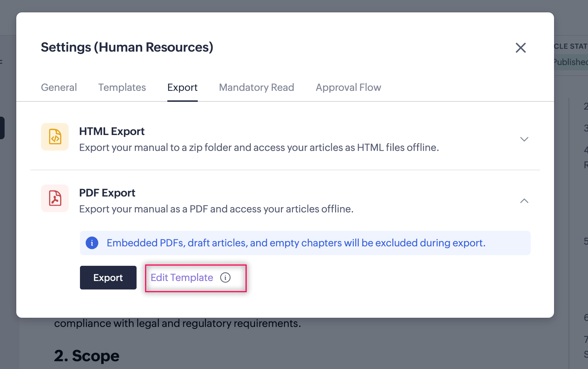Open the General tab
This screenshot has width=588, height=369.
click(59, 87)
